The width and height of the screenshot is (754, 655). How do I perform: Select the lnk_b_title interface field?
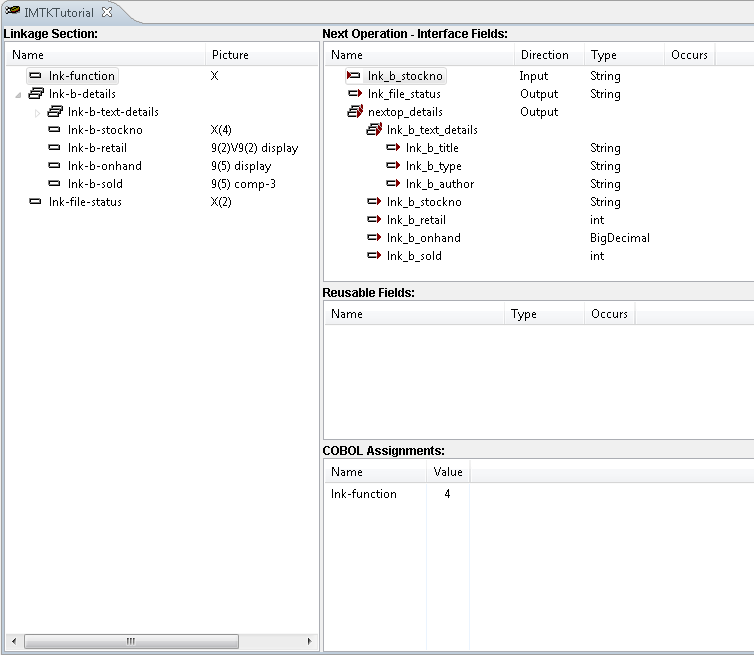click(x=432, y=148)
